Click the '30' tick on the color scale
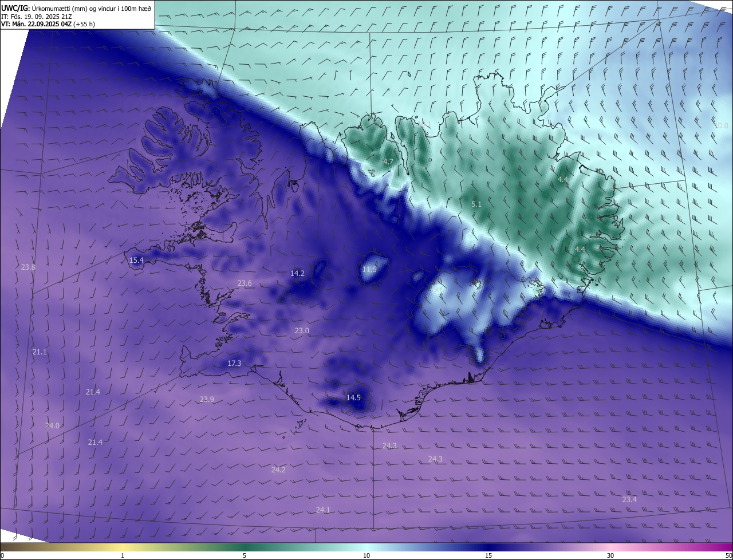The image size is (733, 560). click(610, 555)
